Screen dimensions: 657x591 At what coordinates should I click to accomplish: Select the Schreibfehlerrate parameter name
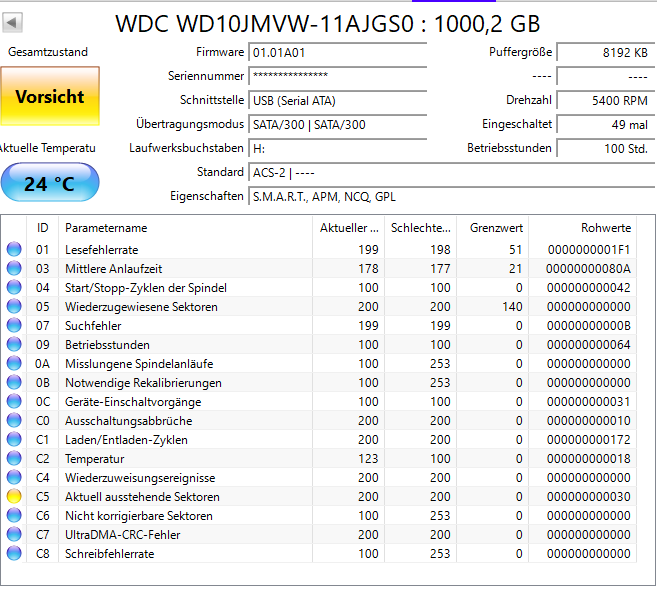pyautogui.click(x=109, y=554)
